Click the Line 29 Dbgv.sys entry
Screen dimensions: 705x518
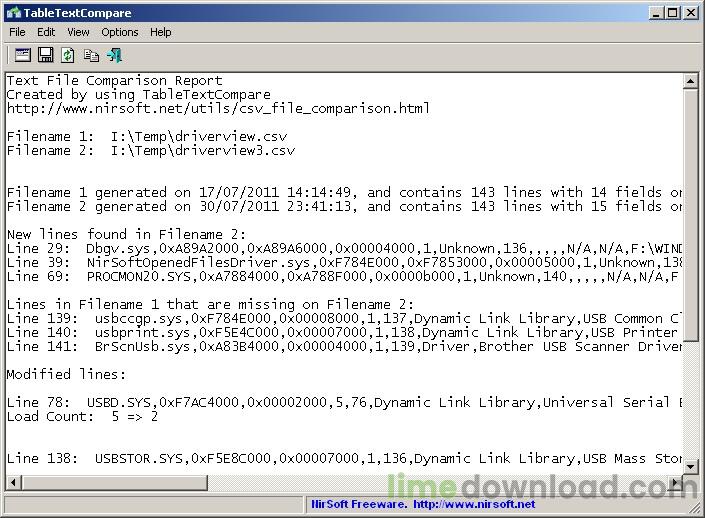tap(344, 248)
